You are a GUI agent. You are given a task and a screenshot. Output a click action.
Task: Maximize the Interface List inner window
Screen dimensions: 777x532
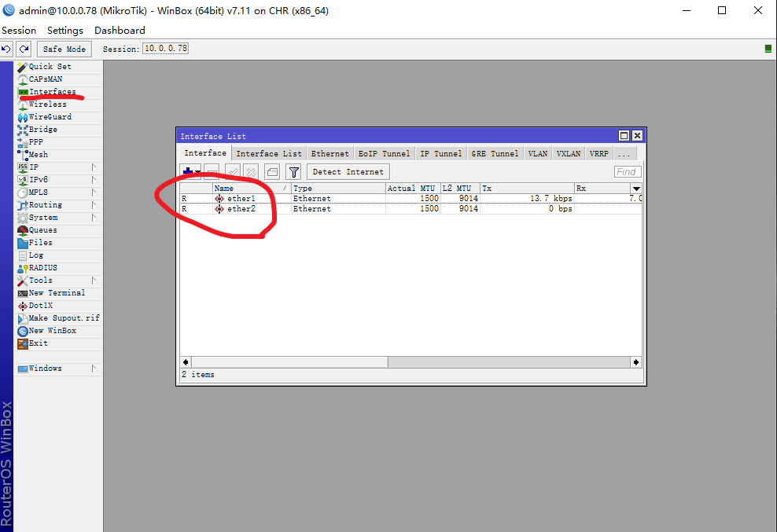click(624, 136)
